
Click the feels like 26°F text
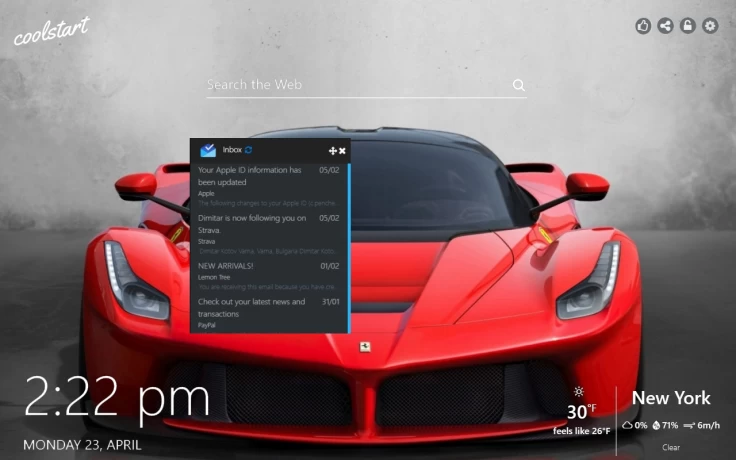[x=582, y=431]
